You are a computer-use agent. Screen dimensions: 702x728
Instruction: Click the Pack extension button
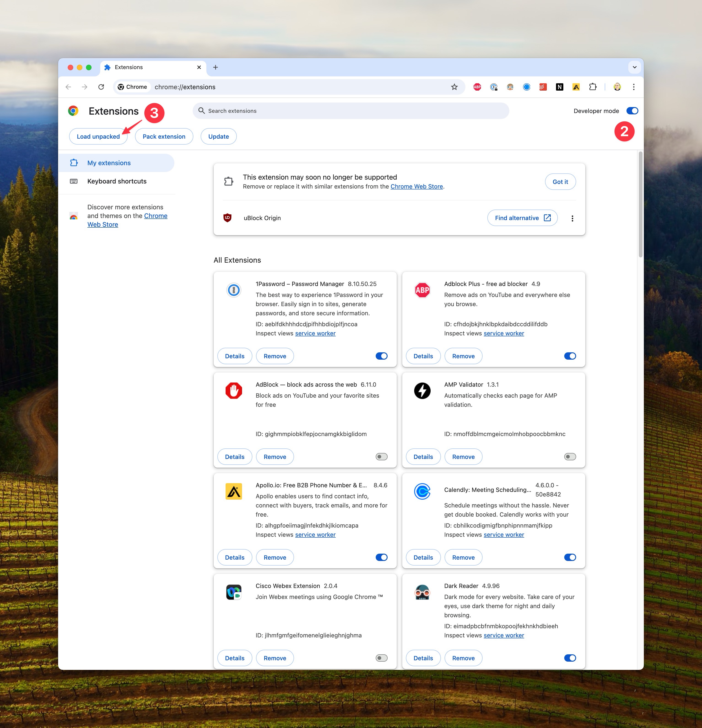point(164,136)
